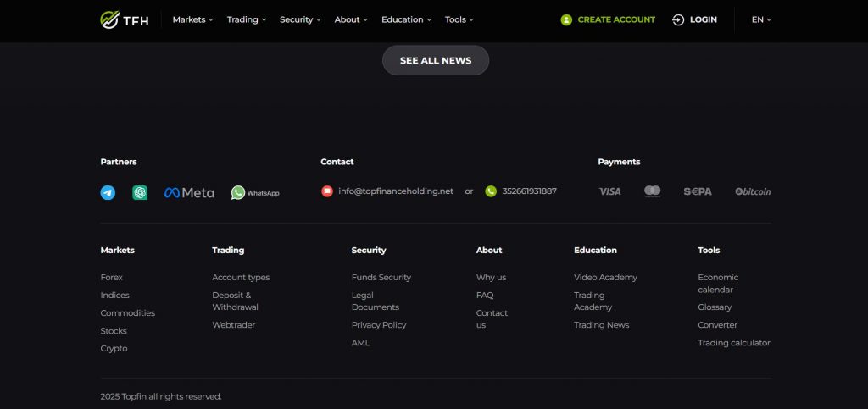Image resolution: width=868 pixels, height=409 pixels.
Task: Open the Tools menu in header
Action: click(459, 19)
